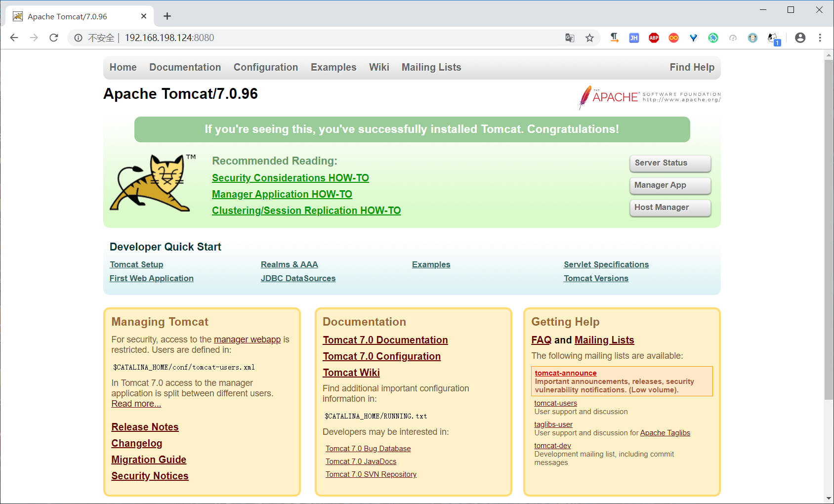This screenshot has width=834, height=504.
Task: Open the tomcat-announce mailing list link
Action: pyautogui.click(x=566, y=373)
